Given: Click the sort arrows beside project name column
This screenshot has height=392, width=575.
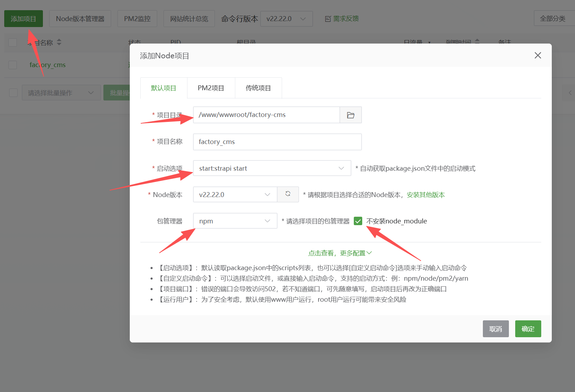Looking at the screenshot, I should coord(59,42).
